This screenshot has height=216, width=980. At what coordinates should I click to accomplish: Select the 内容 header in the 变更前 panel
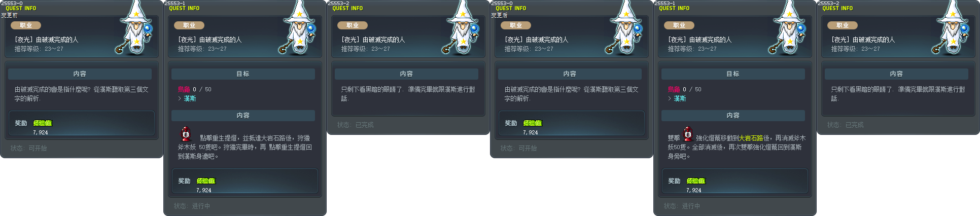point(80,74)
